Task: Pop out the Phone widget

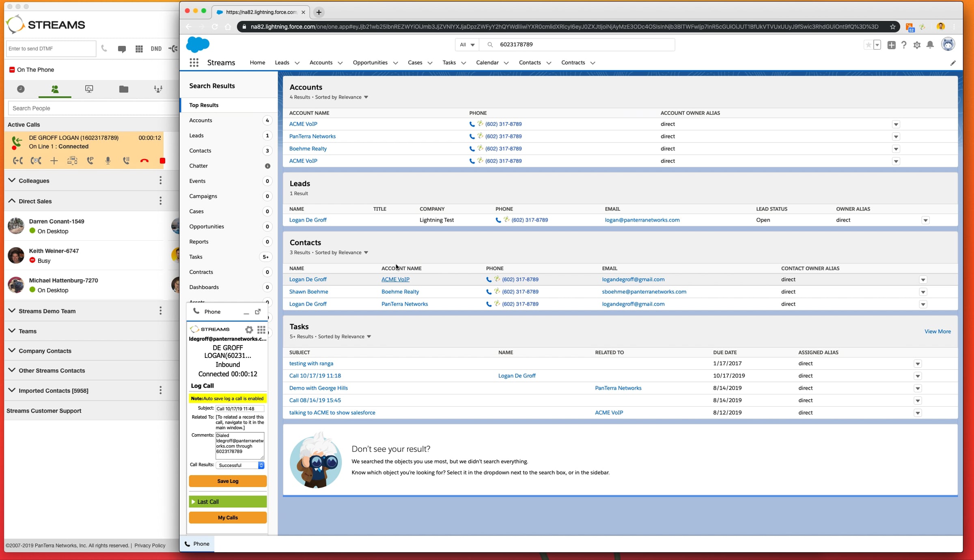Action: point(258,312)
